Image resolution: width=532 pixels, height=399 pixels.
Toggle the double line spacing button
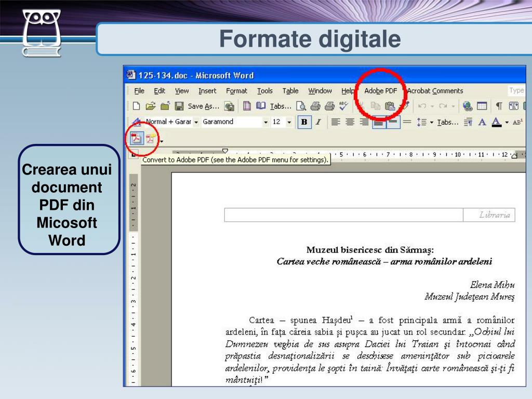(407, 122)
